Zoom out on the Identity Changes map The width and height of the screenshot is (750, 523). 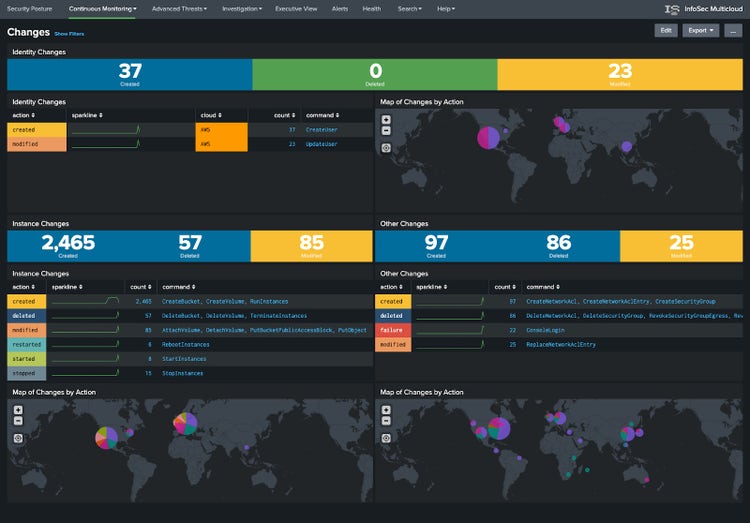click(386, 130)
